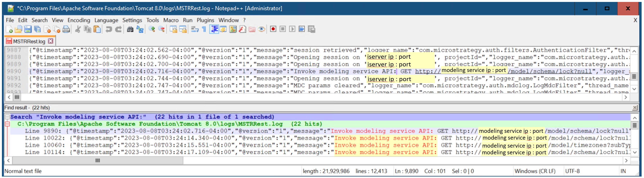The height and width of the screenshot is (178, 644).
Task: Click the Print toolbar icon
Action: [66, 29]
